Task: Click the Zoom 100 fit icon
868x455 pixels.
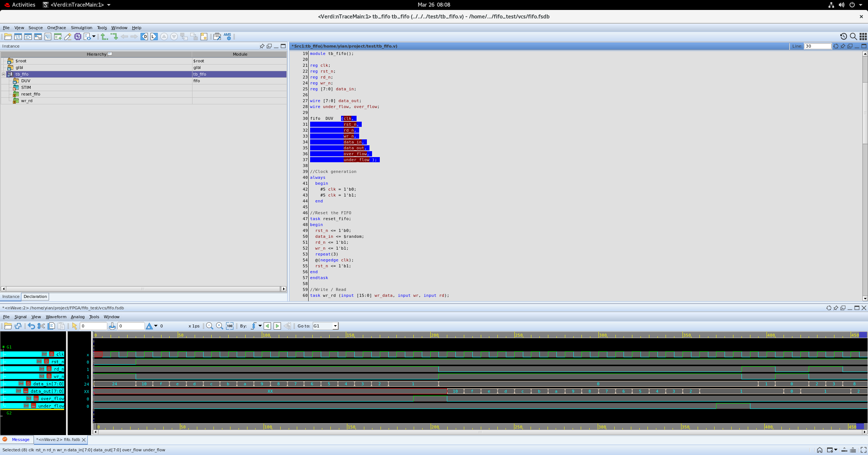Action: tap(229, 326)
